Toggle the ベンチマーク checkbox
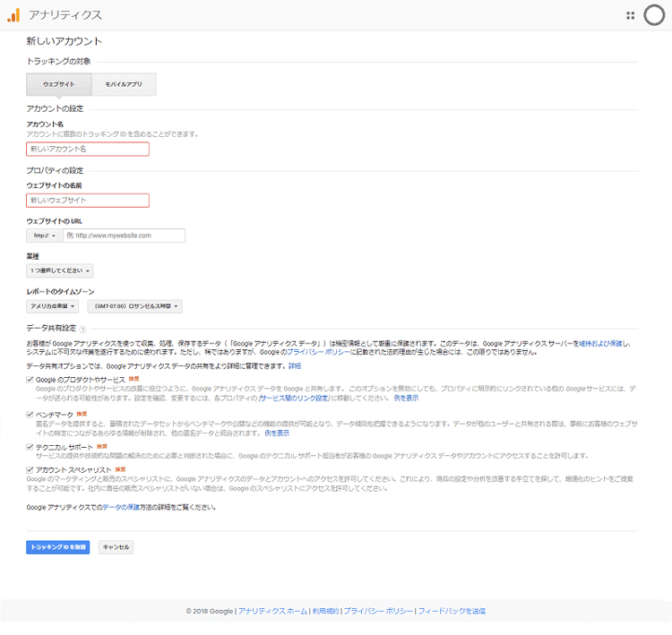 30,415
